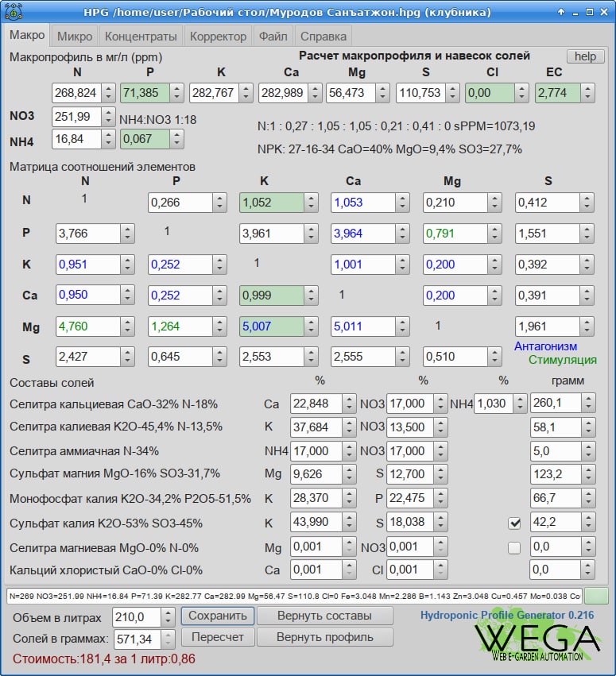Click the profile summary string field N=269 NO3=251.99
Image resolution: width=616 pixels, height=676 pixels.
tap(294, 596)
